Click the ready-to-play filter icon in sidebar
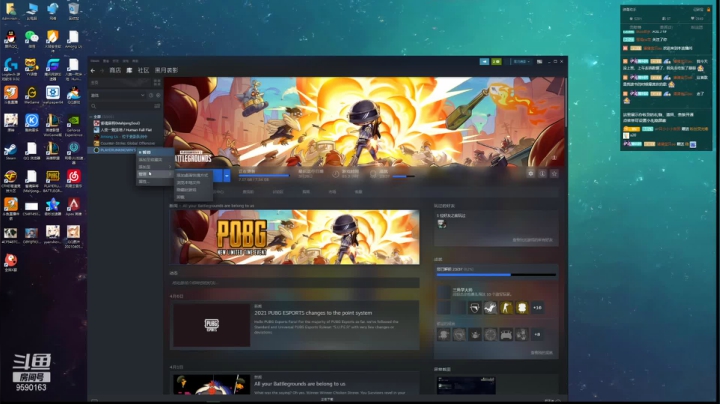The image size is (720, 404). click(158, 95)
